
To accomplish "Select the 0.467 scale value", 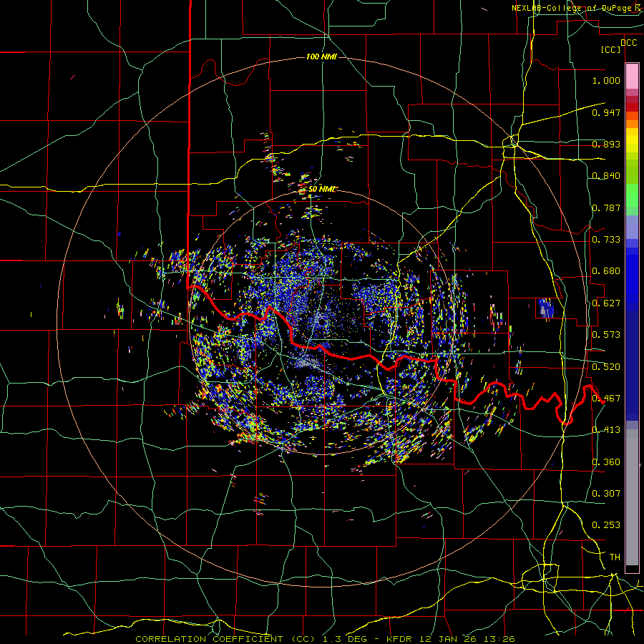I will click(606, 399).
